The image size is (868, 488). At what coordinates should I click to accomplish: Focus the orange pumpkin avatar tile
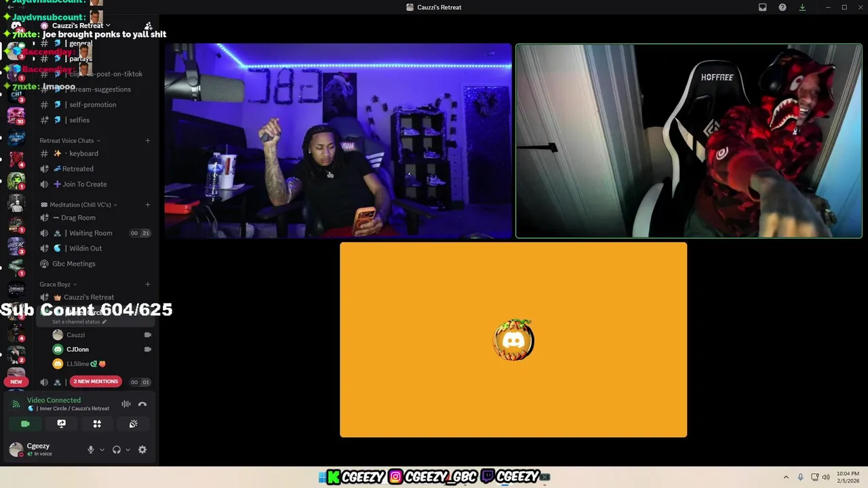[x=513, y=340]
